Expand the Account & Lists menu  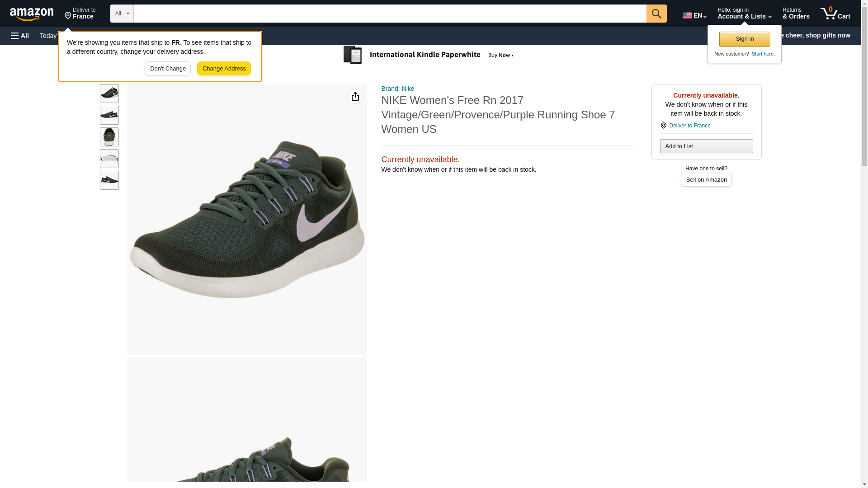[744, 14]
